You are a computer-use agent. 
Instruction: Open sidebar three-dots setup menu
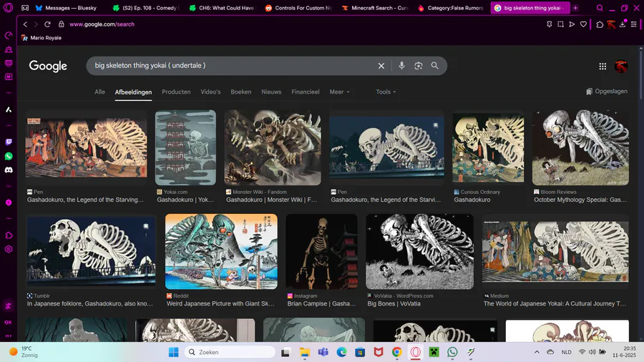pos(9,336)
